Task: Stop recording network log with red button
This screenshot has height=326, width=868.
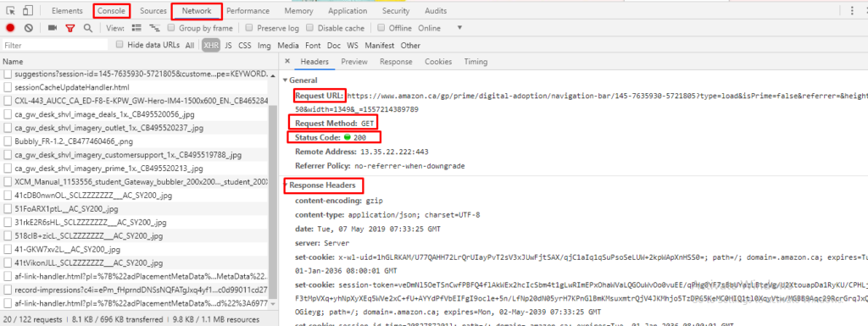Action: click(10, 28)
